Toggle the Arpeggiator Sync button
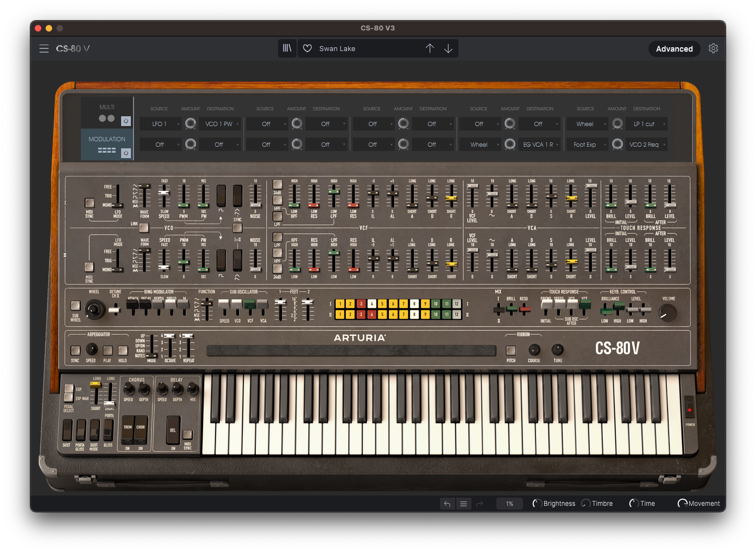The width and height of the screenshot is (756, 552). pyautogui.click(x=75, y=350)
